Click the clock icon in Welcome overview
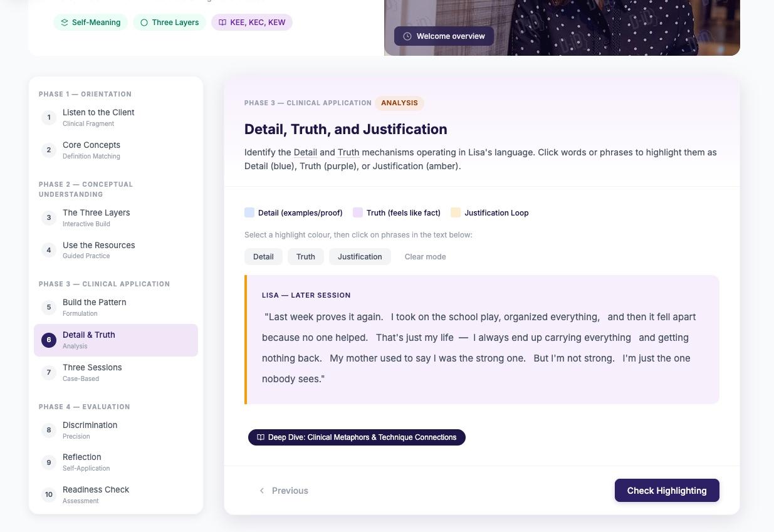Viewport: 774px width, 532px height. (407, 36)
